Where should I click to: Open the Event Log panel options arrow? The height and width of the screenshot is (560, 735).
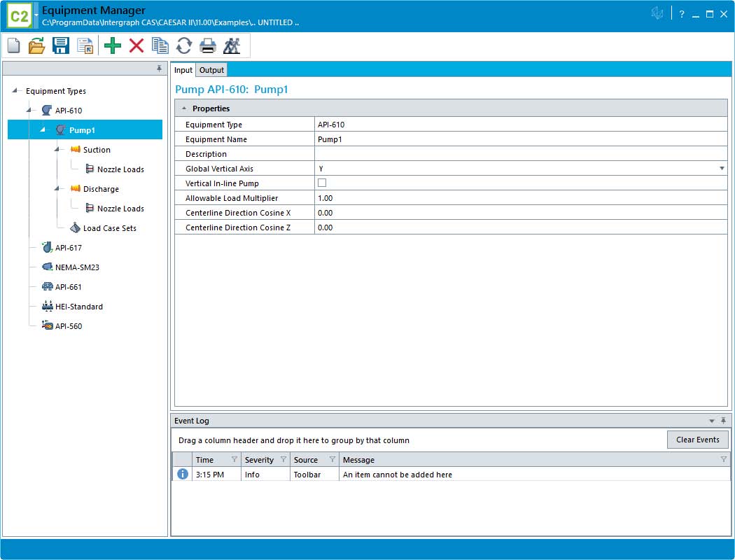click(712, 421)
